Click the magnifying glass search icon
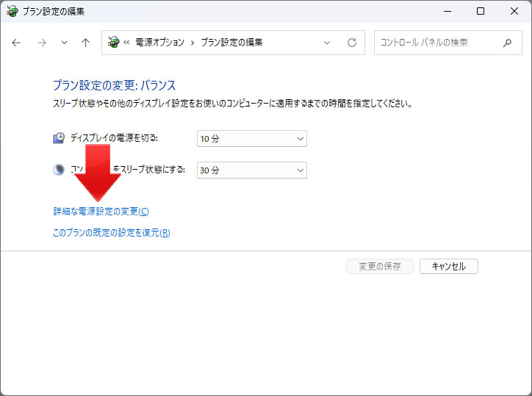532x396 pixels. click(507, 43)
